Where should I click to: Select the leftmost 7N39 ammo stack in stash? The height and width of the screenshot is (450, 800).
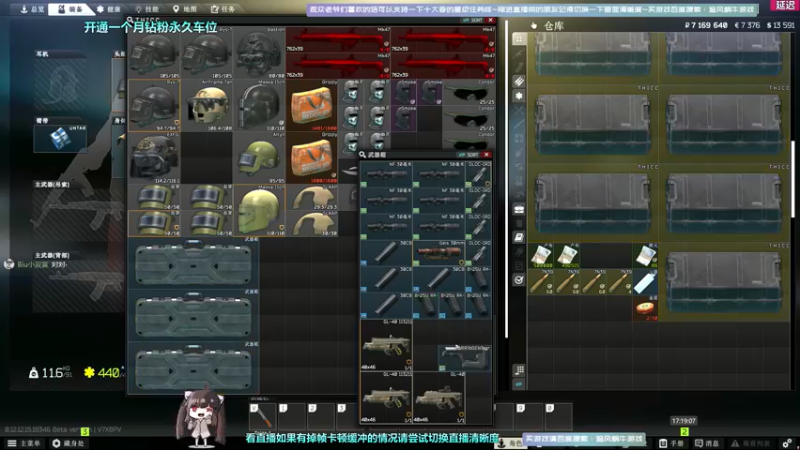point(541,282)
